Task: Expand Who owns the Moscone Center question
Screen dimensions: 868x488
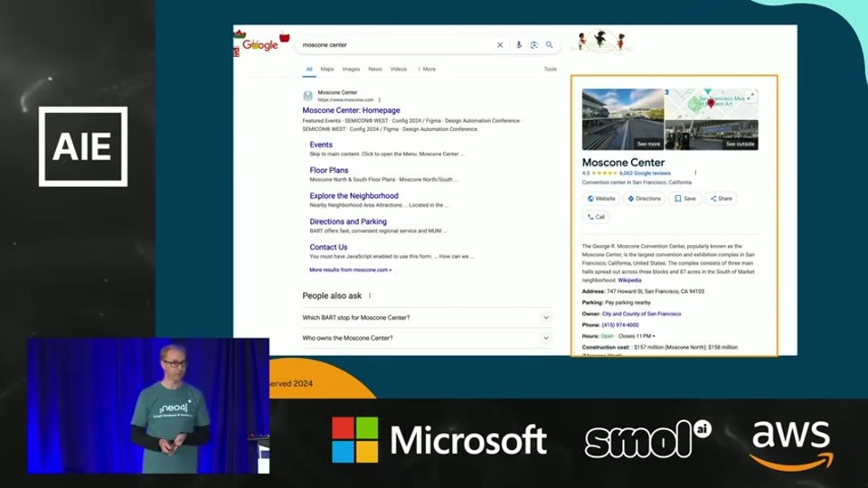Action: tap(427, 338)
